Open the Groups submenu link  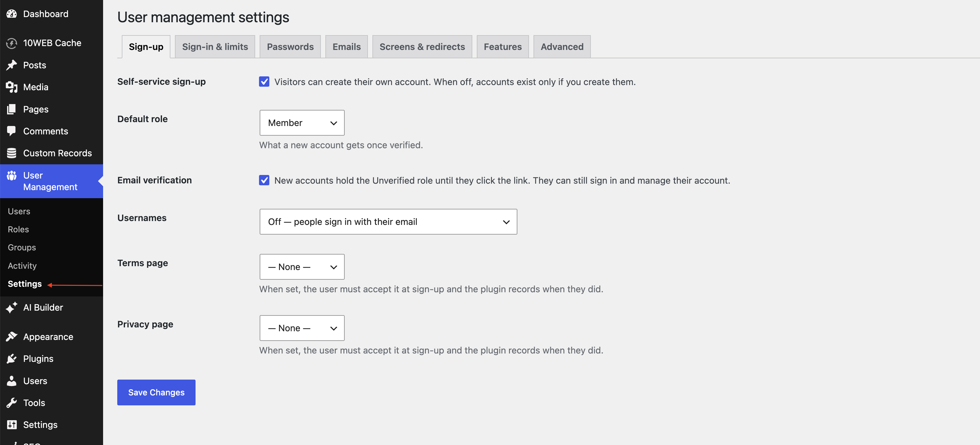(x=22, y=247)
